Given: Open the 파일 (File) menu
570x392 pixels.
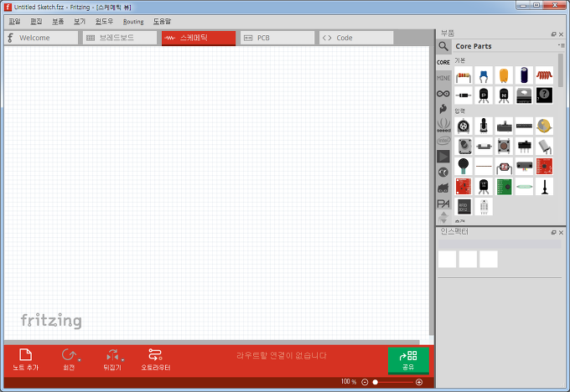Looking at the screenshot, I should [14, 22].
